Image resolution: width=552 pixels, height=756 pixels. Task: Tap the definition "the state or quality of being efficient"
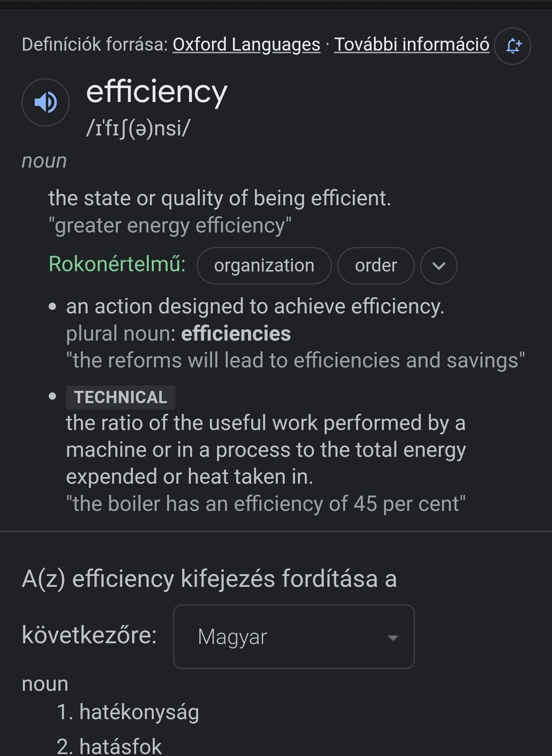point(220,198)
